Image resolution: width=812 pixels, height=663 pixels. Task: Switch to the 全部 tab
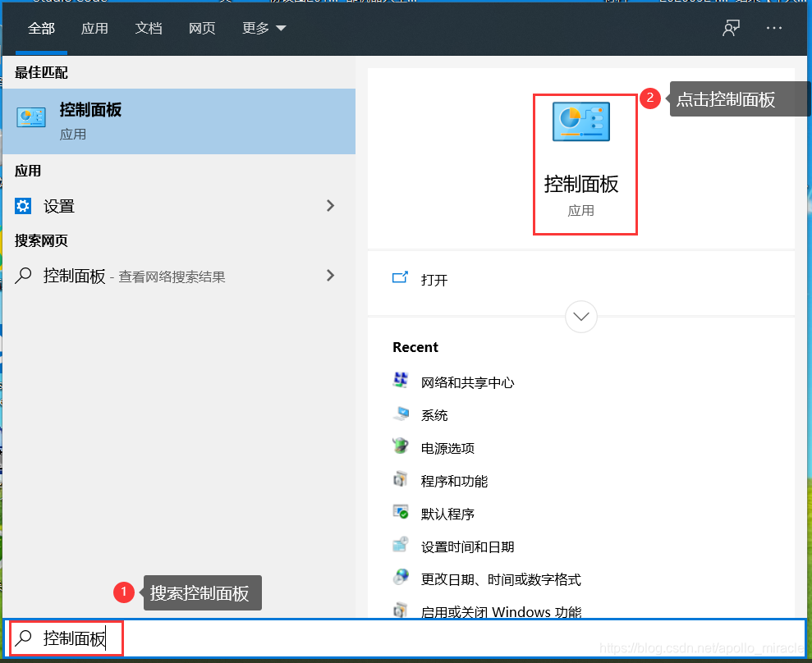[x=41, y=29]
